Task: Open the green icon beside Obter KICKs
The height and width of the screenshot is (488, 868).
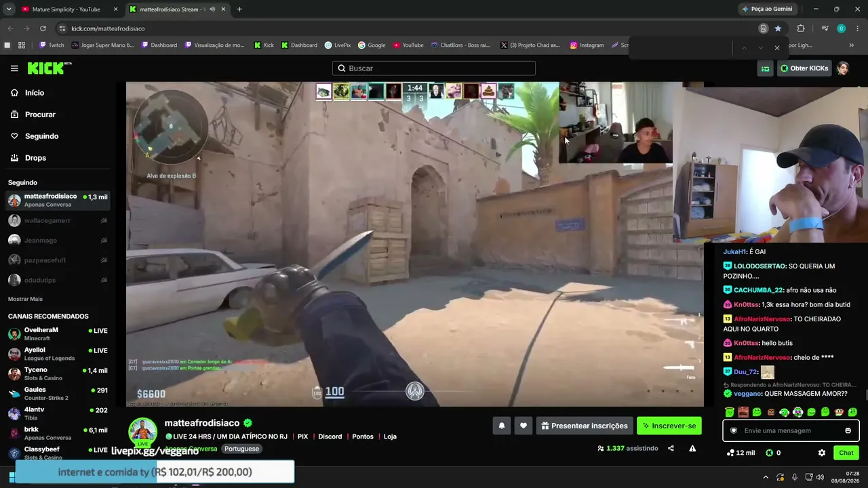Action: pos(765,68)
